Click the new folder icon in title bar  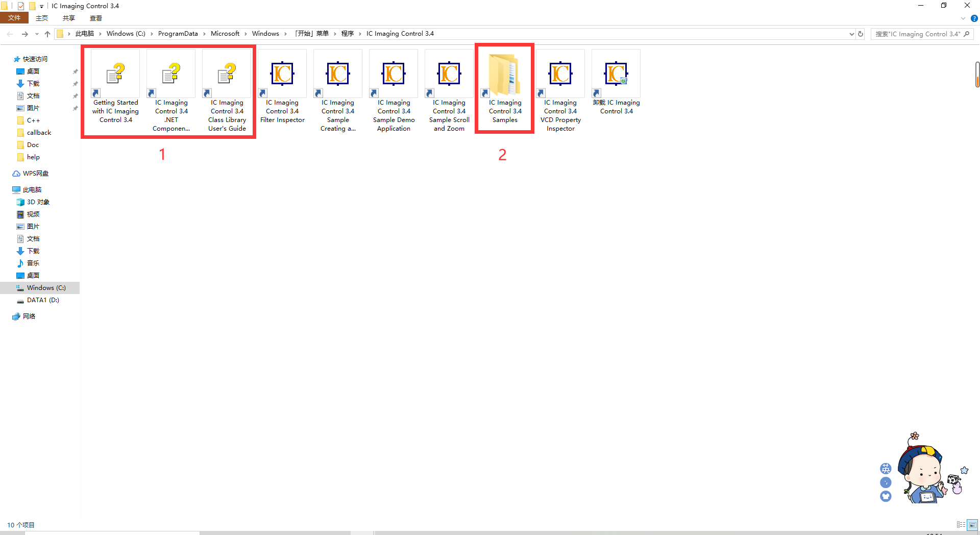[32, 6]
